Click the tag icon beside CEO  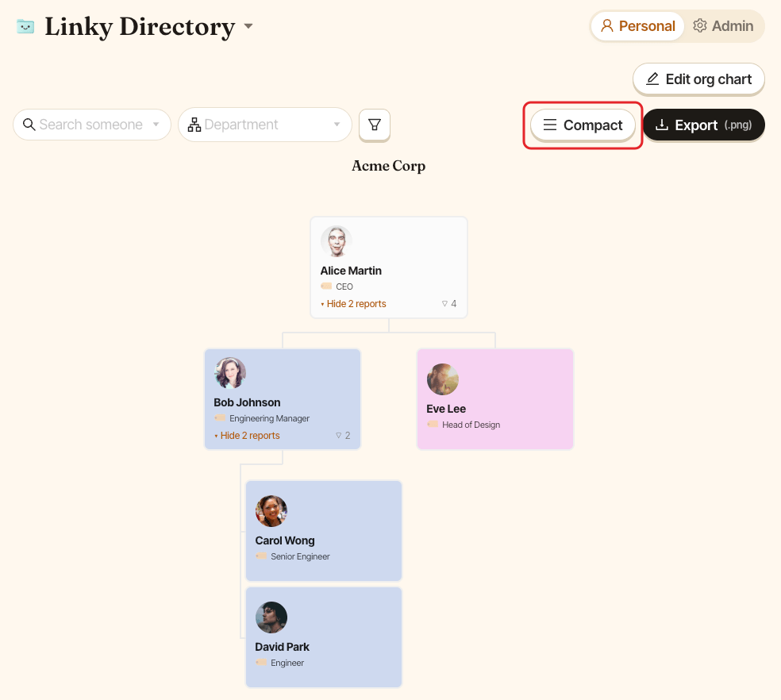tap(326, 286)
